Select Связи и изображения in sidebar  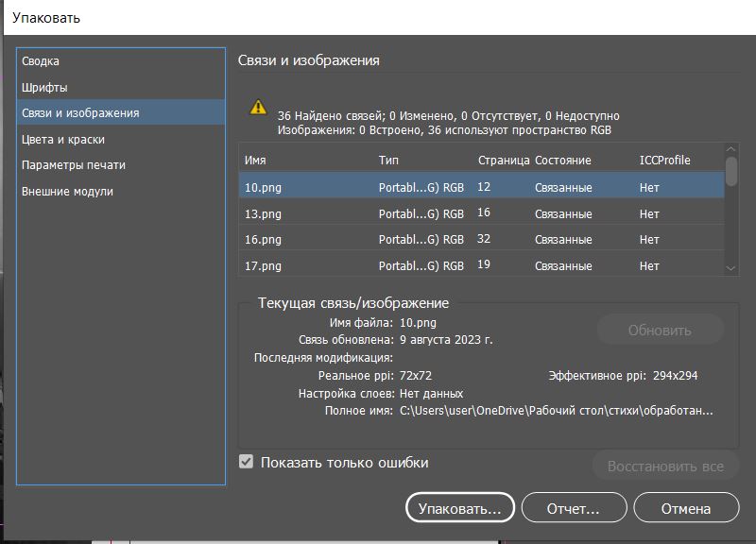(x=121, y=112)
